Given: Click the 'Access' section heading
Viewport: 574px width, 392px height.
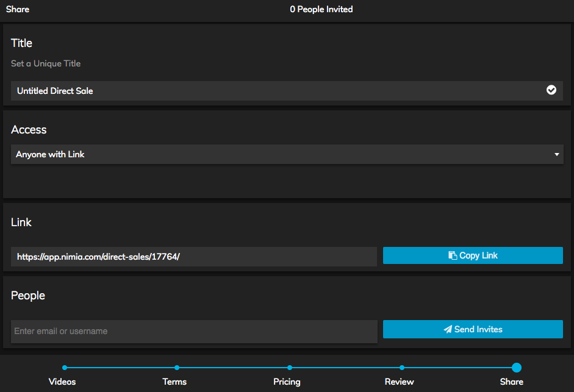Looking at the screenshot, I should point(29,130).
